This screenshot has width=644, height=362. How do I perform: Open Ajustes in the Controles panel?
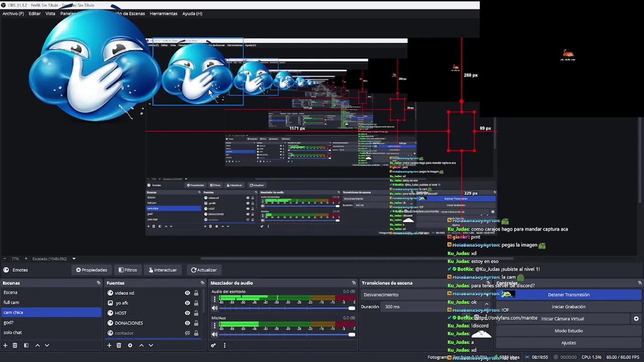[569, 343]
